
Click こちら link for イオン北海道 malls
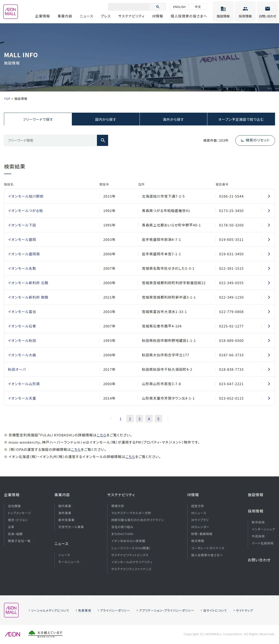130,456
